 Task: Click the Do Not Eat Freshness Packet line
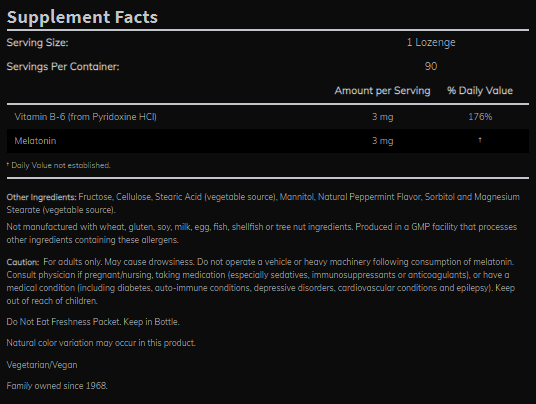click(93, 322)
